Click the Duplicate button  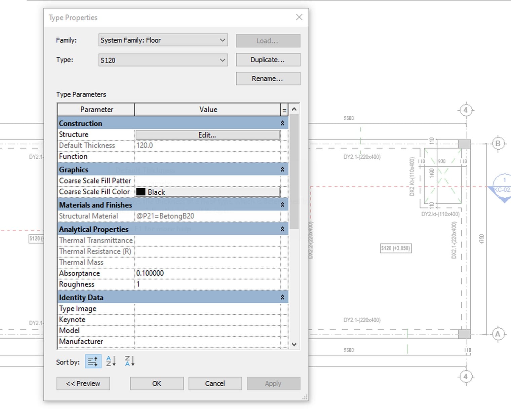(268, 60)
